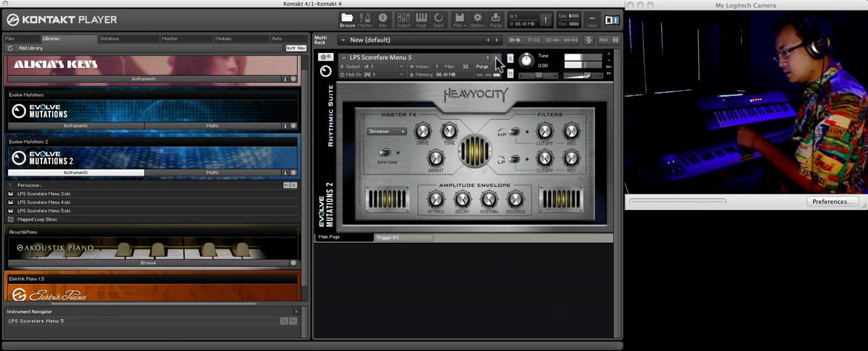
Task: Click Instruments under Evolve Mutations 2
Action: coord(76,172)
